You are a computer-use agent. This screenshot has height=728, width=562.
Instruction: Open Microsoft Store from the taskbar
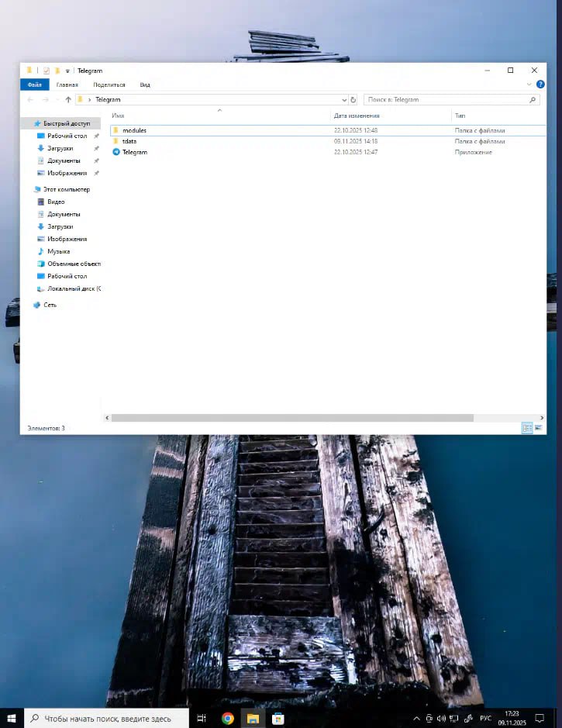tap(278, 718)
